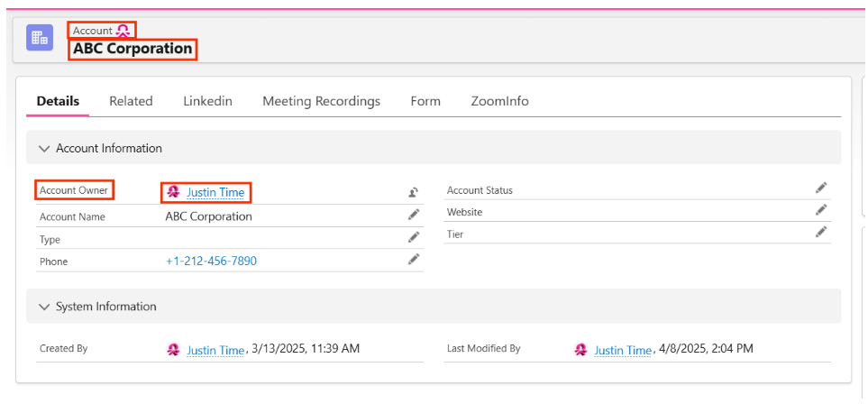The image size is (868, 404).
Task: Click the phone number +1-212-456-7890
Action: [211, 261]
